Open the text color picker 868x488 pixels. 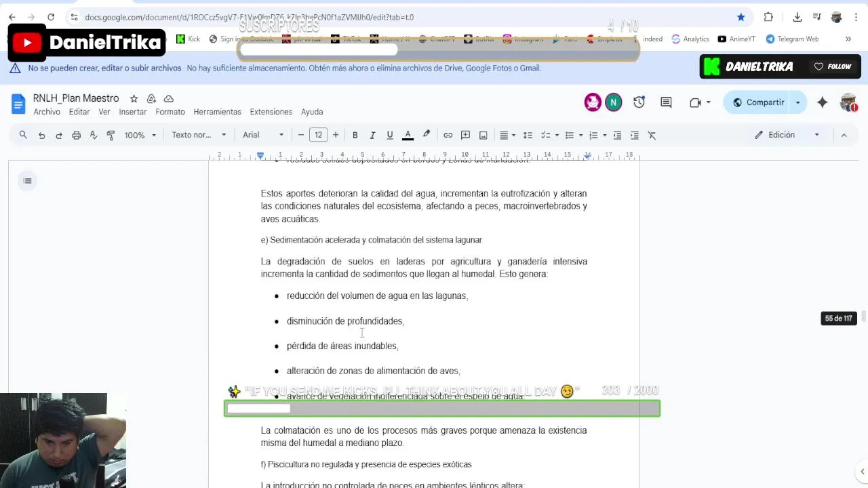[x=408, y=135]
